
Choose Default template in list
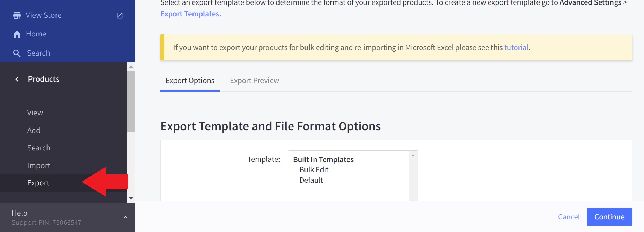click(x=311, y=180)
